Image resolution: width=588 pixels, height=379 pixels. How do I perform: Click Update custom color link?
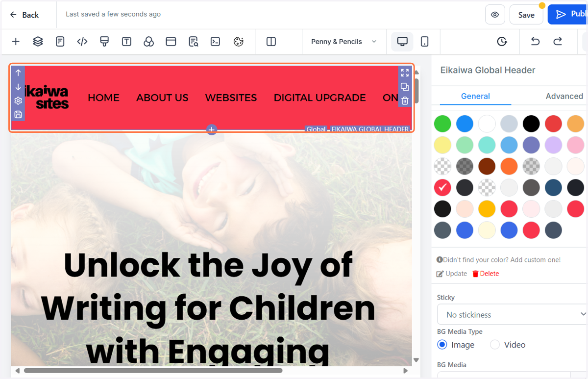(452, 274)
